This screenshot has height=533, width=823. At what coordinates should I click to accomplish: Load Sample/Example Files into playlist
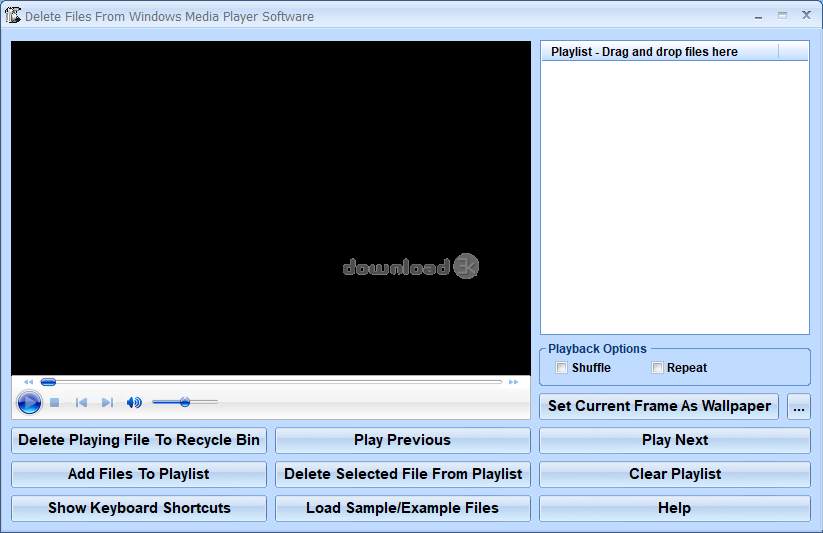click(403, 508)
